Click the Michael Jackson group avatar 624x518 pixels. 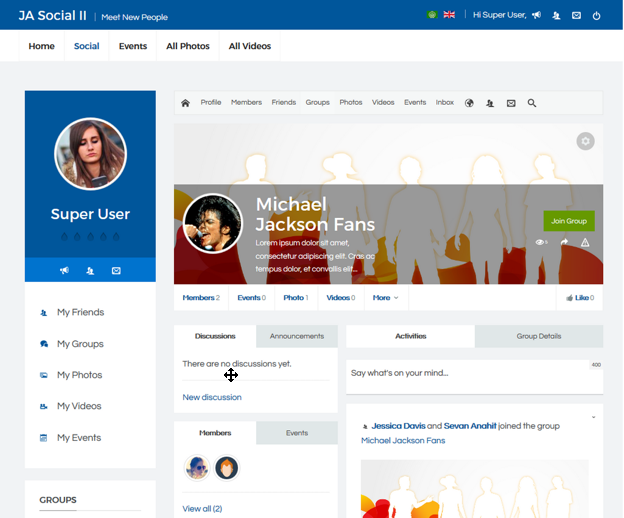click(213, 223)
